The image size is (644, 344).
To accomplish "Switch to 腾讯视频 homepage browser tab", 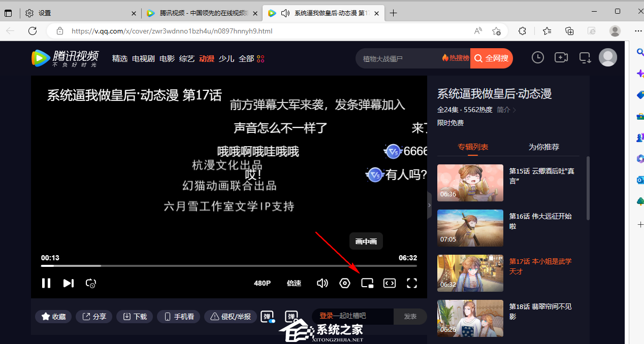I will tap(201, 13).
